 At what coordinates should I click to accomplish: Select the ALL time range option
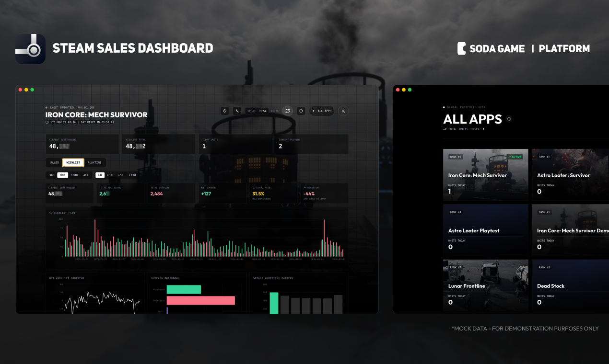86,175
